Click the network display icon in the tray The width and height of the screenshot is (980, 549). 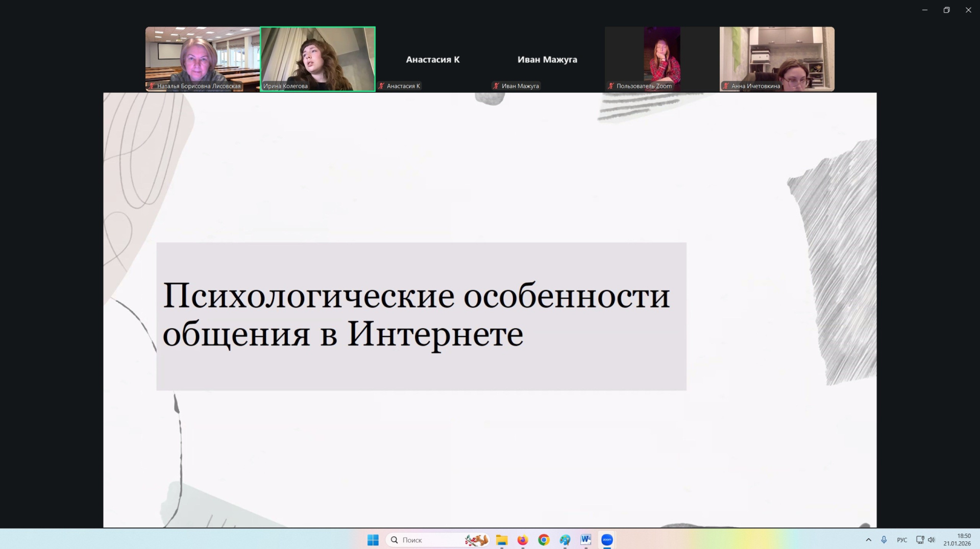[920, 540]
